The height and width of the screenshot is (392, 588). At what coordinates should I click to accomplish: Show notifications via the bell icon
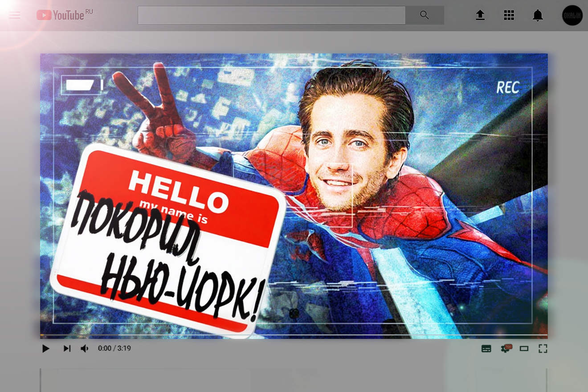pyautogui.click(x=538, y=16)
